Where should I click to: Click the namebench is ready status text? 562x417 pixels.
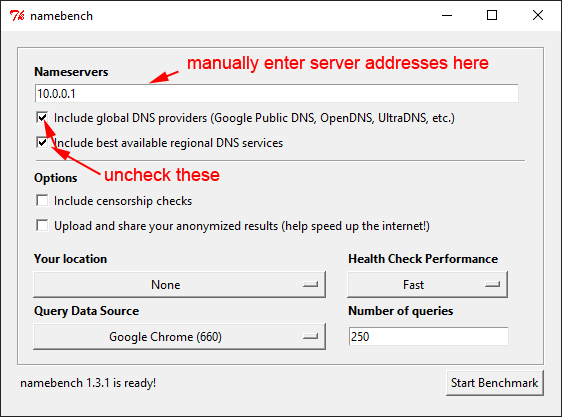point(88,383)
